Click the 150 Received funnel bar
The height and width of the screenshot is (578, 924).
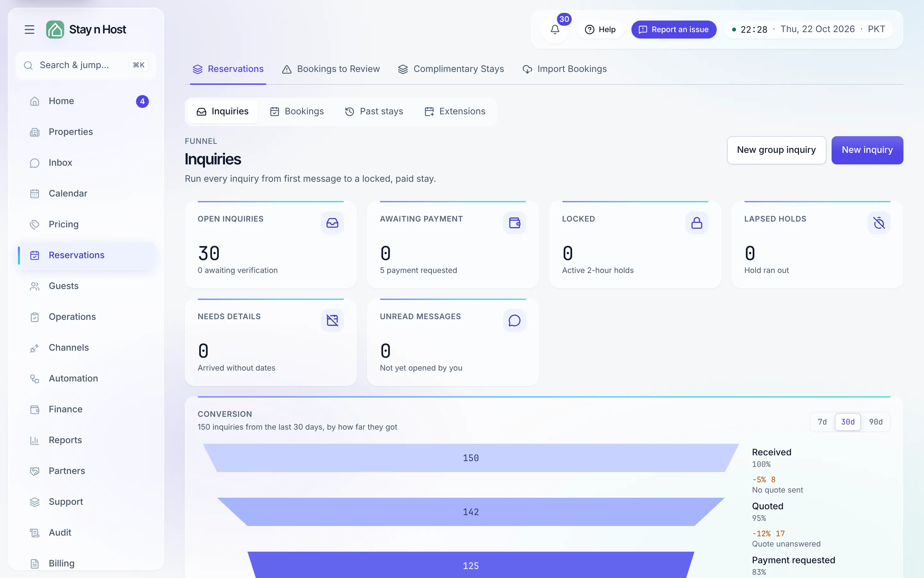(x=471, y=458)
